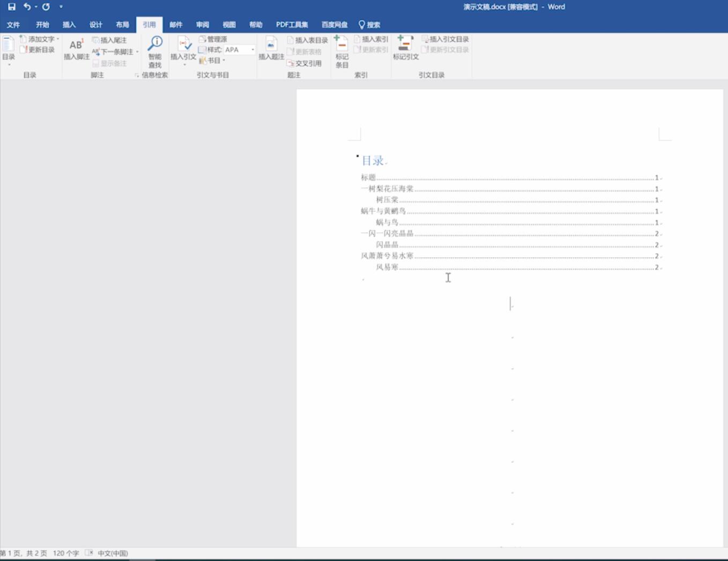Switch to the 布局 tab
The height and width of the screenshot is (561, 728).
(122, 25)
